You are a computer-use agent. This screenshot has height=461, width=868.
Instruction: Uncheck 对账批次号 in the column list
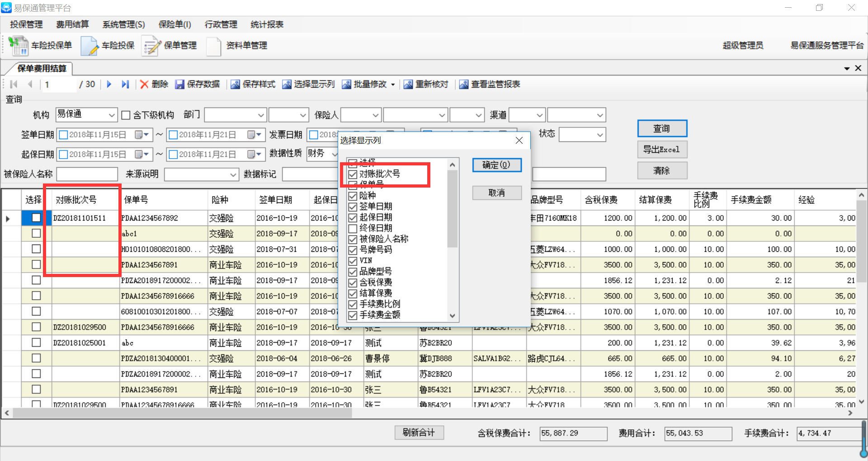(353, 174)
